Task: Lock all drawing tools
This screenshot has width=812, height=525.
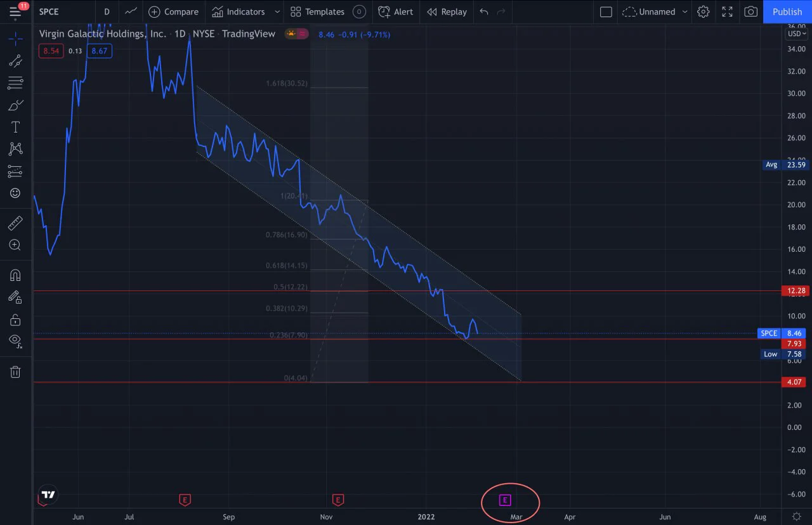Action: click(15, 319)
